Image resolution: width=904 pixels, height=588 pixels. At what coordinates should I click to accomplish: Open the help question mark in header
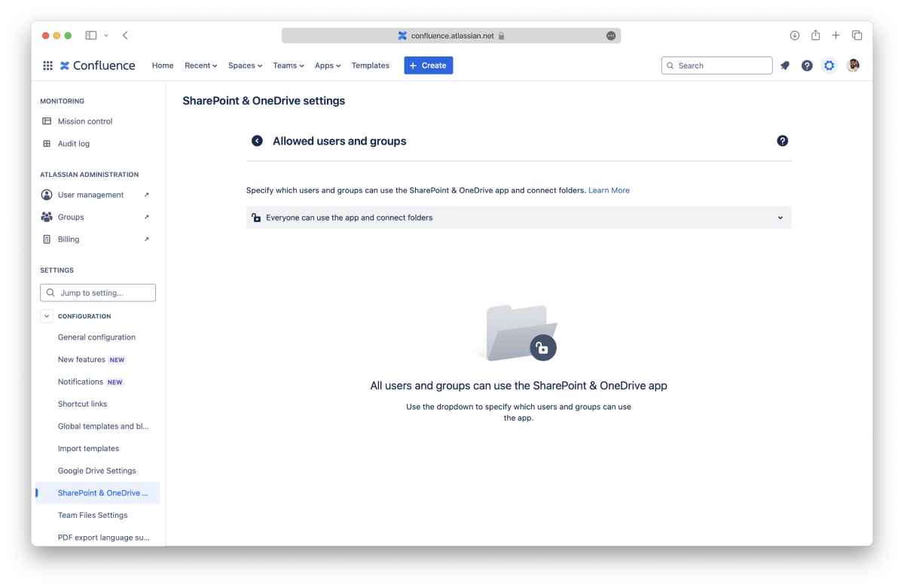(x=807, y=66)
